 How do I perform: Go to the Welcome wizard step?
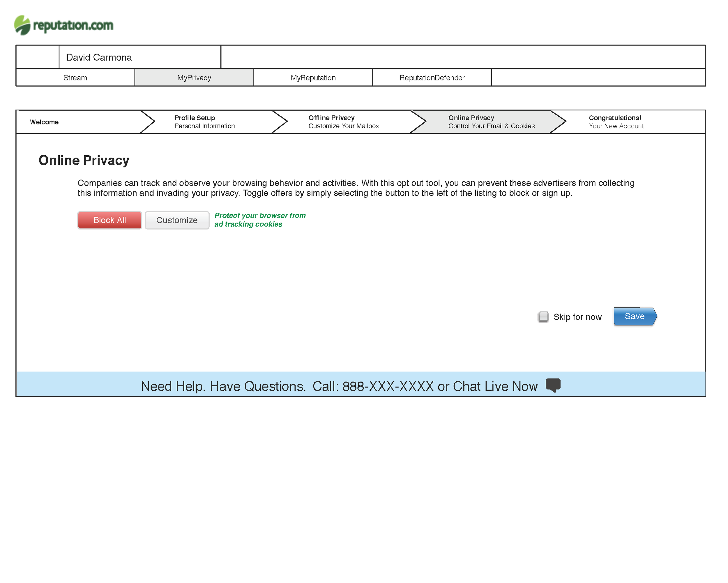coord(84,122)
